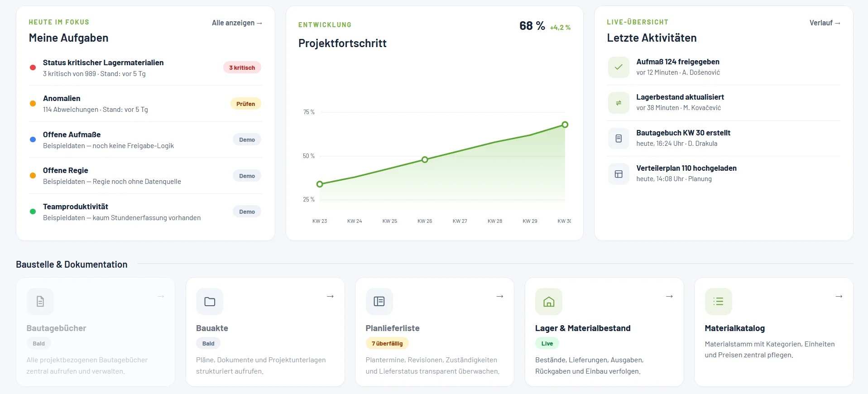Click the warehouse icon on Lager & Materialbestand card

(x=549, y=302)
